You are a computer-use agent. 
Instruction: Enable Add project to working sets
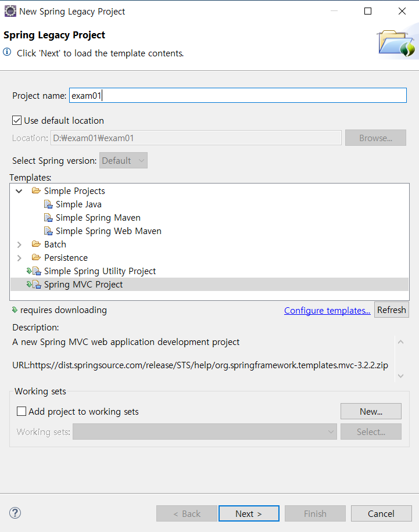click(22, 411)
